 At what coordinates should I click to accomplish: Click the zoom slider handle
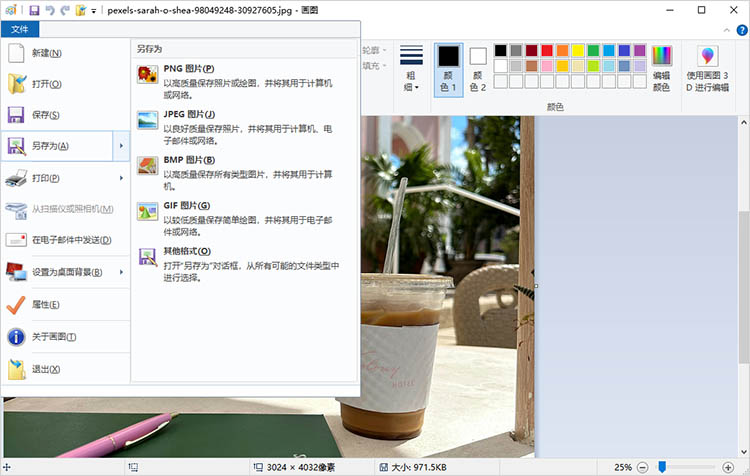(662, 467)
